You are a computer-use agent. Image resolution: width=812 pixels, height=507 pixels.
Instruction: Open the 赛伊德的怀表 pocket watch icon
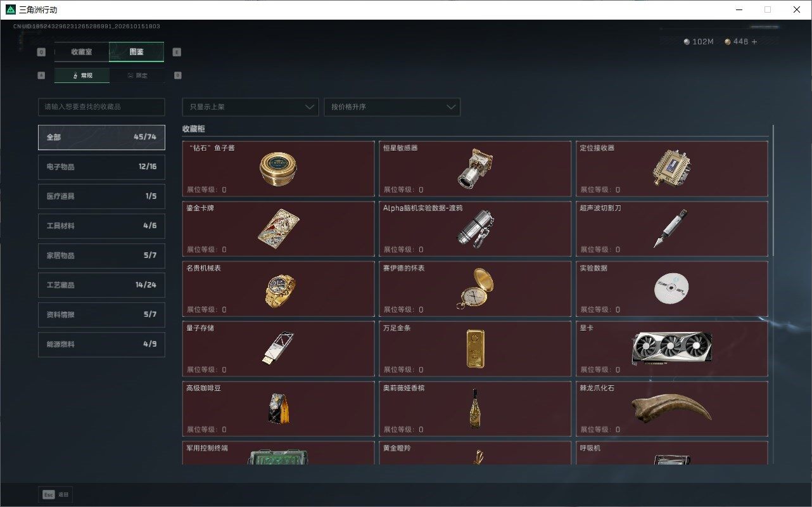pos(475,288)
